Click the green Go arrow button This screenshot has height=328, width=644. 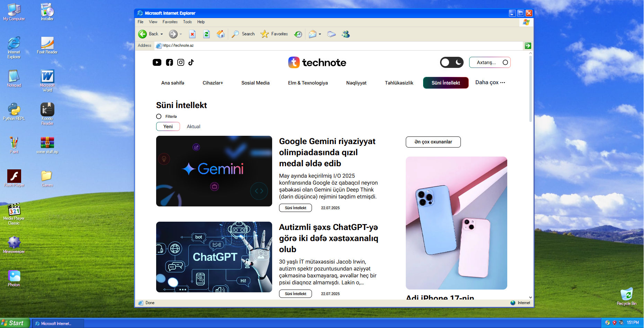[528, 46]
